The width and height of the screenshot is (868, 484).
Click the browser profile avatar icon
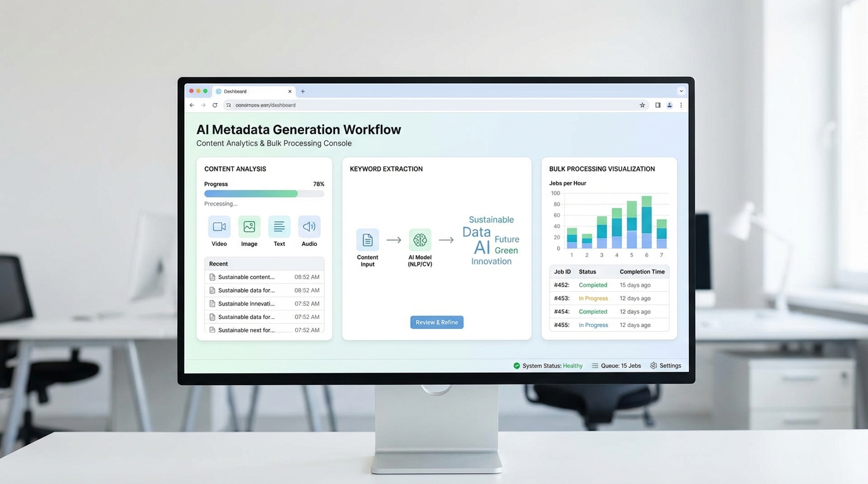pyautogui.click(x=669, y=105)
